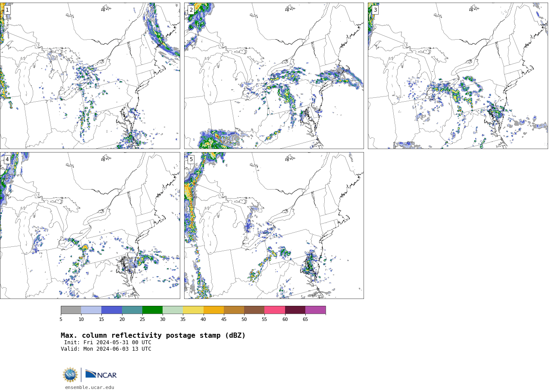
Task: Open ensemble member 4 reflectivity map
Action: click(x=90, y=225)
